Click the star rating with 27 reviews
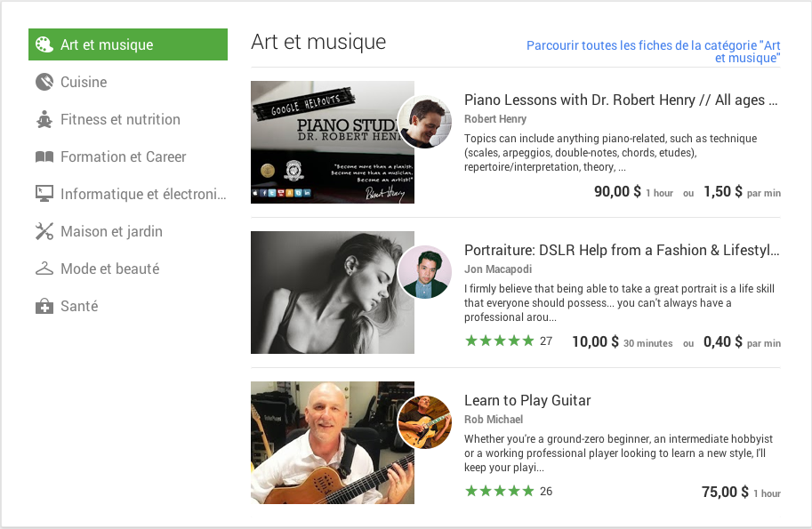The height and width of the screenshot is (529, 812). pos(509,341)
